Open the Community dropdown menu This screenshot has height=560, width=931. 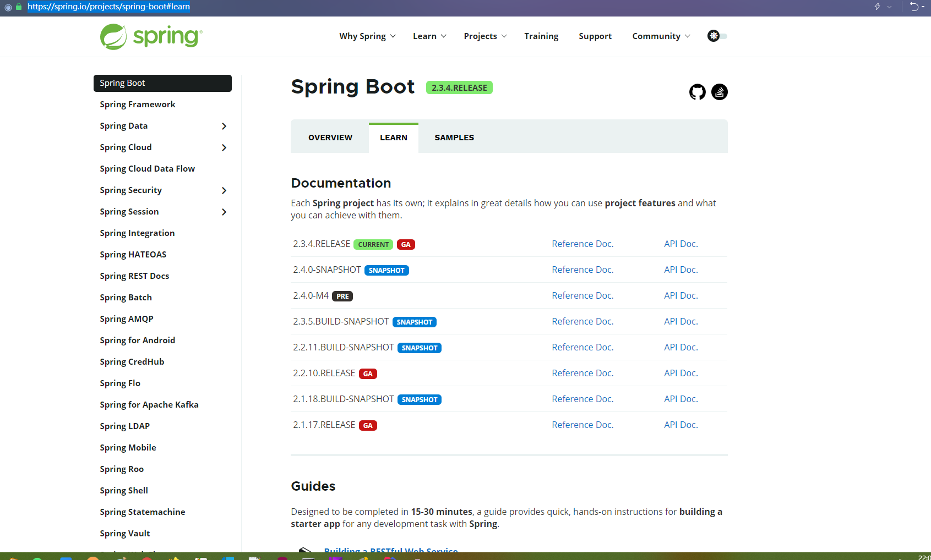pos(661,36)
